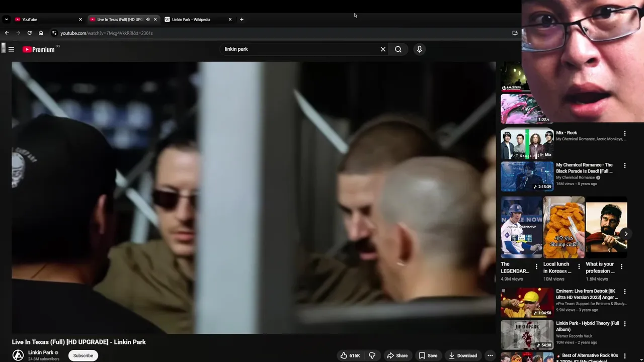Open options for Black Parade Is Dead video

pos(625,165)
